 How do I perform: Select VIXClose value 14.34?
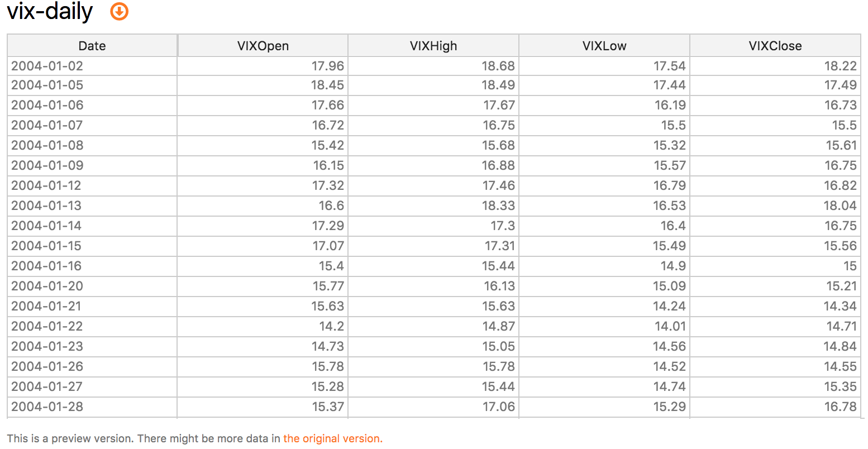(x=840, y=306)
